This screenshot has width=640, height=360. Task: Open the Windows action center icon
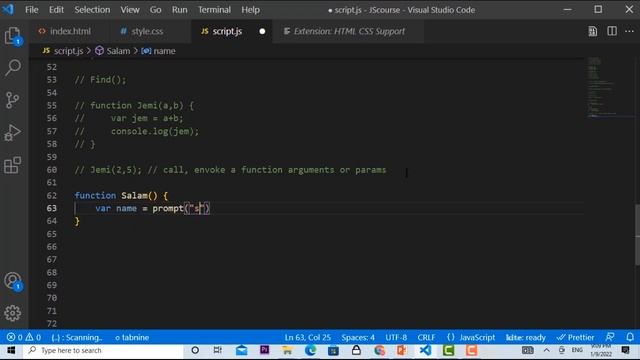coord(625,350)
